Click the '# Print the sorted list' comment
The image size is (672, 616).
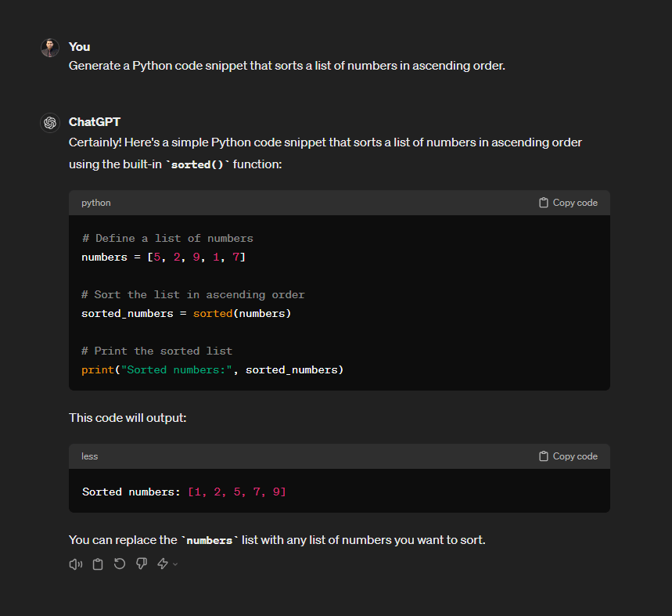coord(157,351)
